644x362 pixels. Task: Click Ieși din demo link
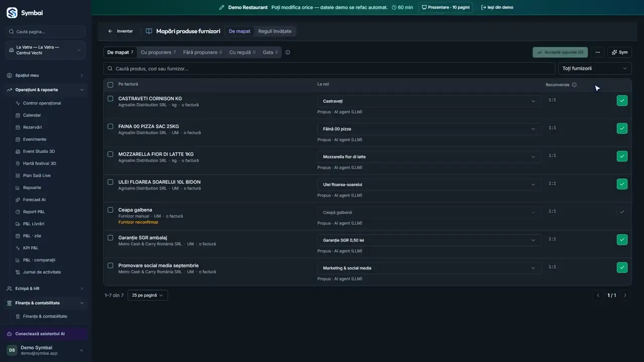[497, 8]
